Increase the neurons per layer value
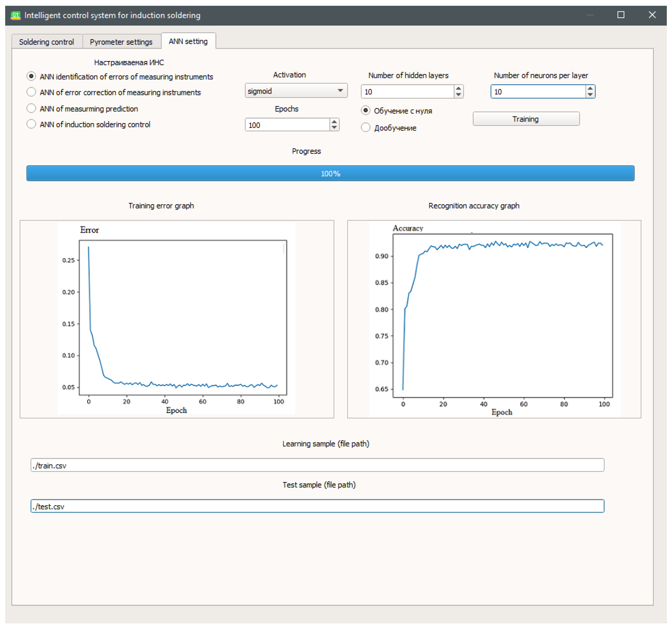This screenshot has width=672, height=628. (590, 89)
